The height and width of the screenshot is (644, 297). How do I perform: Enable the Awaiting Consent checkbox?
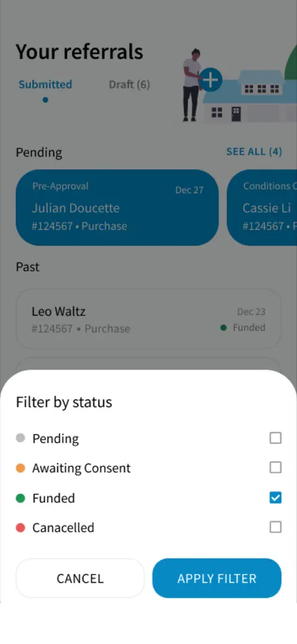click(x=276, y=467)
